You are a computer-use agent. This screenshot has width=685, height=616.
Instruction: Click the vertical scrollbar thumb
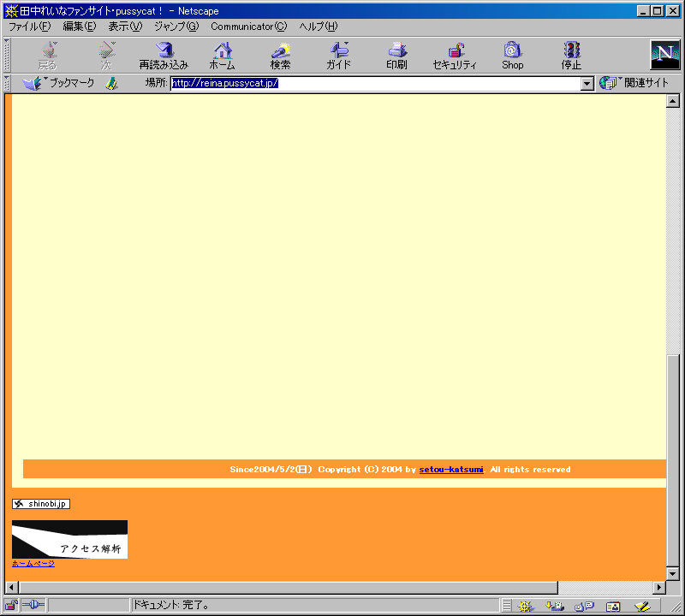(673, 460)
